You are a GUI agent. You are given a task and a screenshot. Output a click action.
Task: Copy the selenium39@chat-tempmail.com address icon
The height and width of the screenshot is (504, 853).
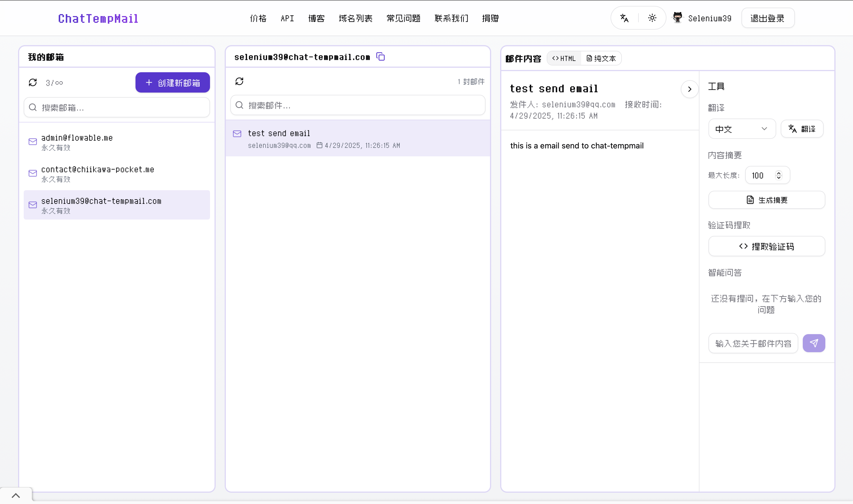point(380,57)
